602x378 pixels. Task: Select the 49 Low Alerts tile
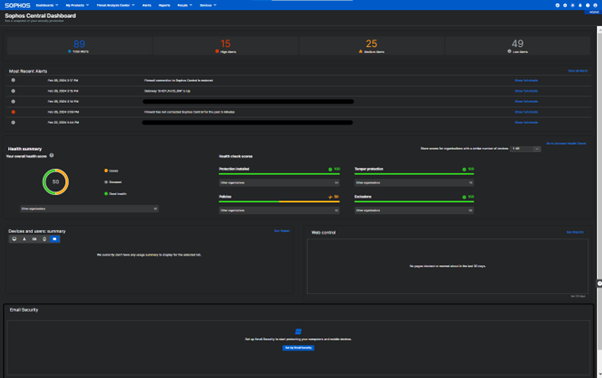coord(517,46)
